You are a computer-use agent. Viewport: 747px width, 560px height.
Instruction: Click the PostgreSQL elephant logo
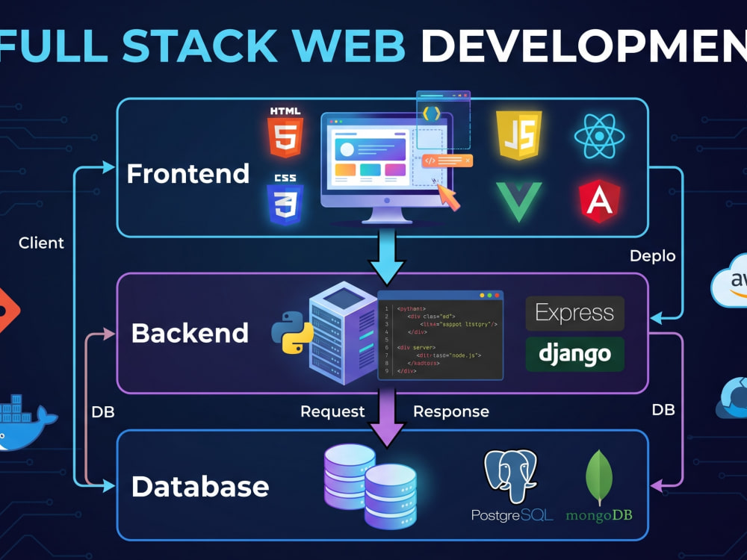tap(511, 476)
